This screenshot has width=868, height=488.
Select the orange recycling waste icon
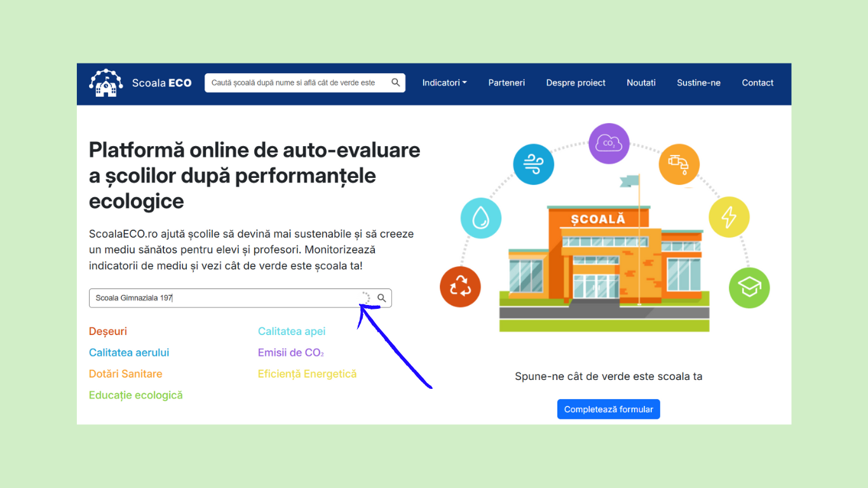coord(460,287)
